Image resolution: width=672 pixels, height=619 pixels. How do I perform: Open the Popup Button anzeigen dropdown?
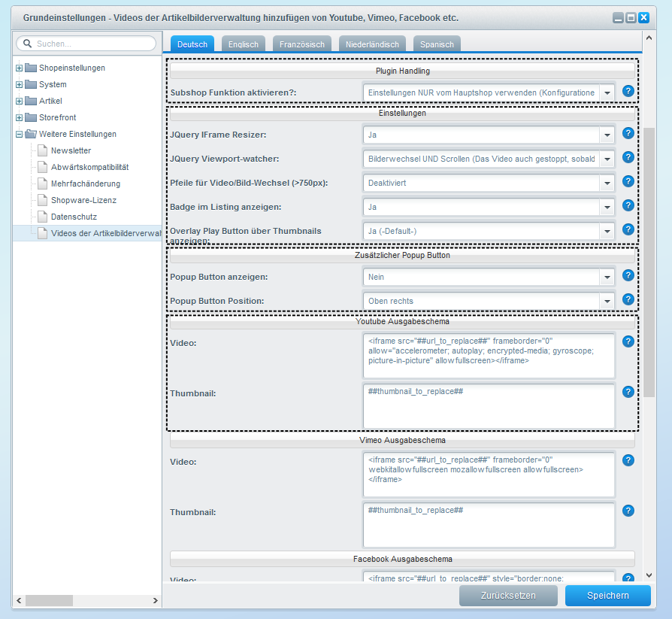[607, 277]
